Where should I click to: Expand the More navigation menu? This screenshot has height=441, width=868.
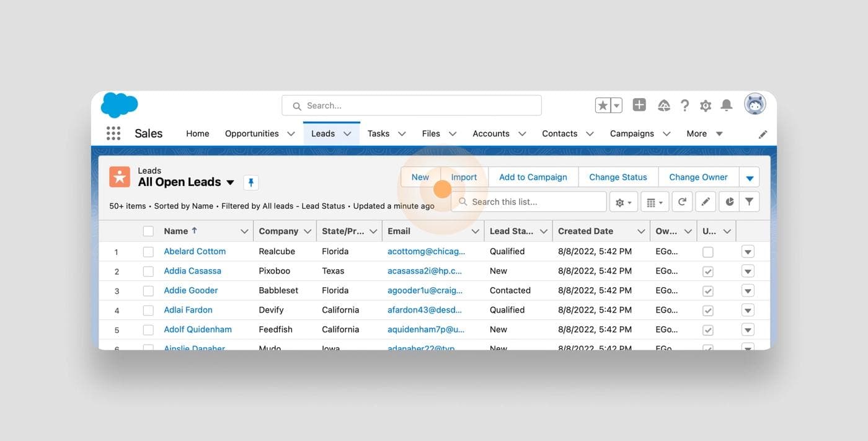coord(704,133)
